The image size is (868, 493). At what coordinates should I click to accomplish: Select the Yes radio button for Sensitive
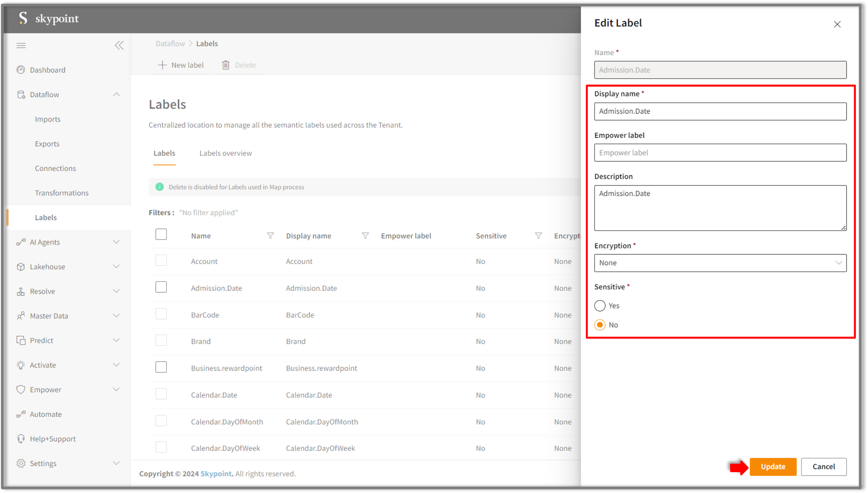pos(599,305)
